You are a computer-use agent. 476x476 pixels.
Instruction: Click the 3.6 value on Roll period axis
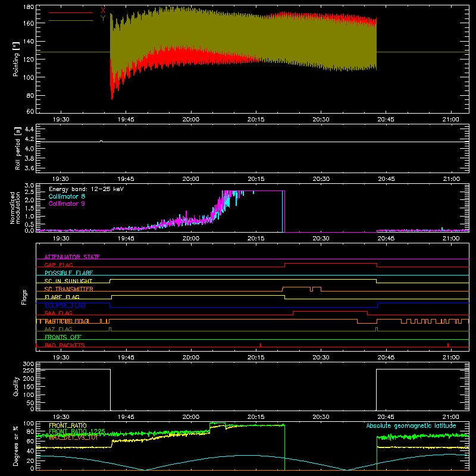(29, 168)
